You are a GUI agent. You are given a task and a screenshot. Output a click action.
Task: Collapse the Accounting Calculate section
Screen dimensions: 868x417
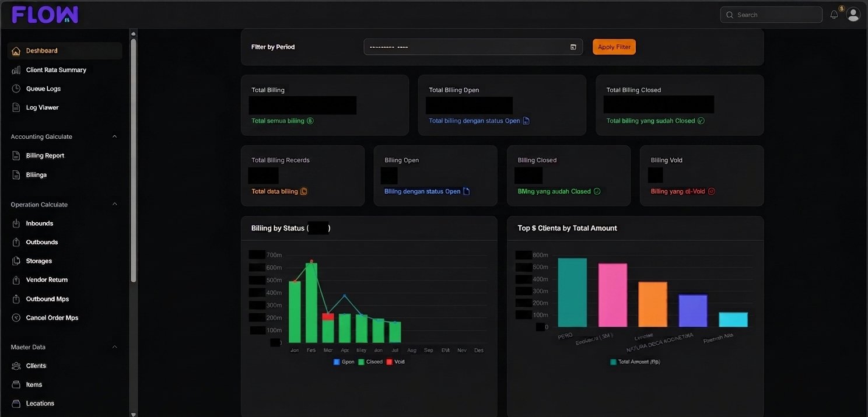click(114, 136)
